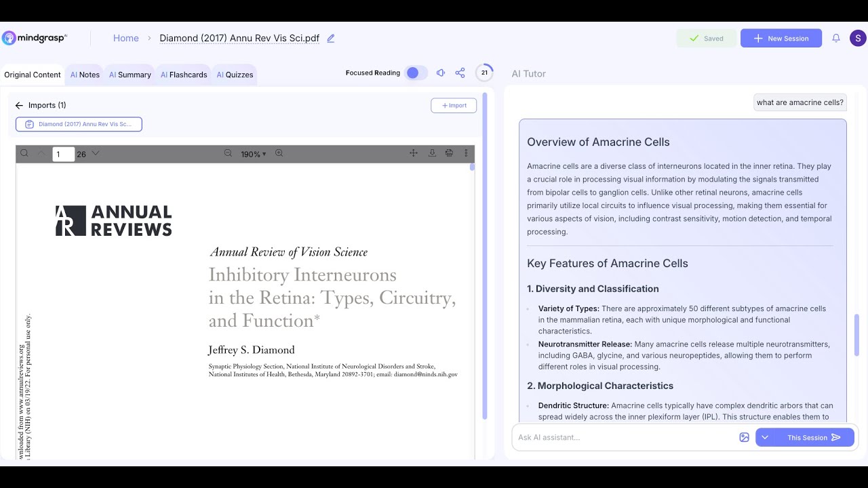Open the user avatar S menu
This screenshot has width=868, height=488.
[858, 38]
